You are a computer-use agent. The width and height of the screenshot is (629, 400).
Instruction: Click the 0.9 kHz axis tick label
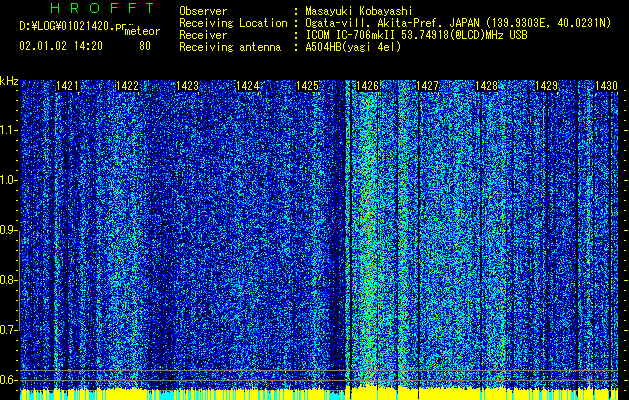point(9,230)
